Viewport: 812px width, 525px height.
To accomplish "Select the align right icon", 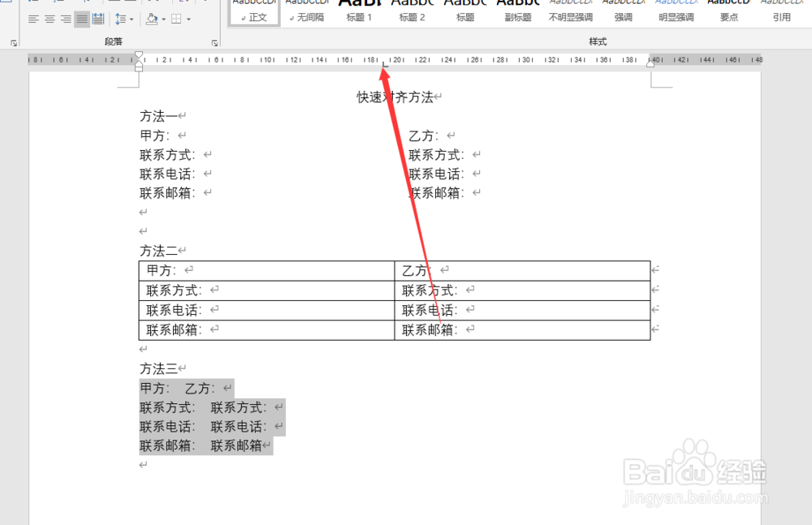I will point(64,19).
